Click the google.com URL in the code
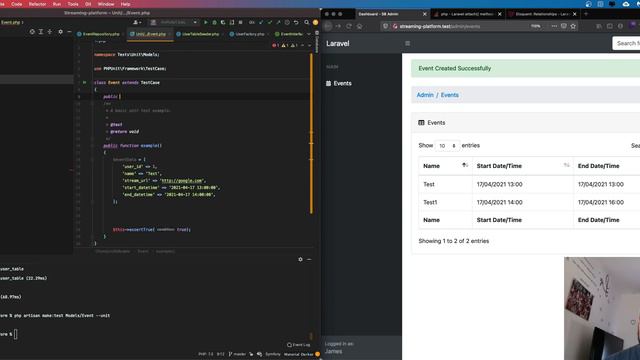The width and height of the screenshot is (640, 360). click(182, 180)
